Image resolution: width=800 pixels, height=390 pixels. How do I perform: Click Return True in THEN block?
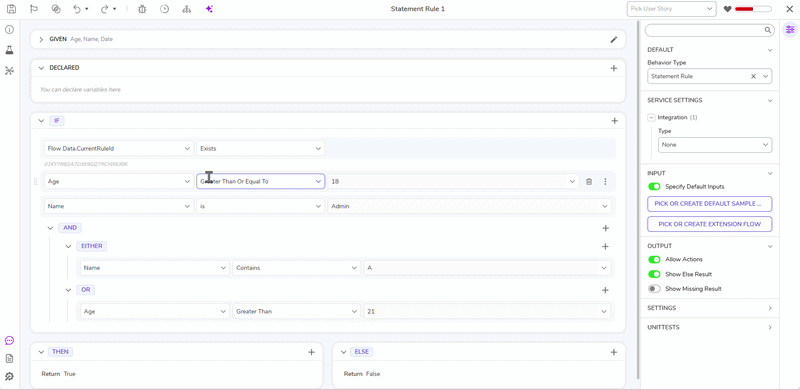pos(58,374)
